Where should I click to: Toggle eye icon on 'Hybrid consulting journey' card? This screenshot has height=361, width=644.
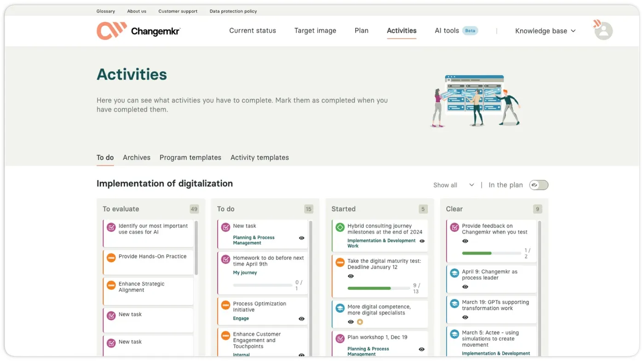[422, 241]
